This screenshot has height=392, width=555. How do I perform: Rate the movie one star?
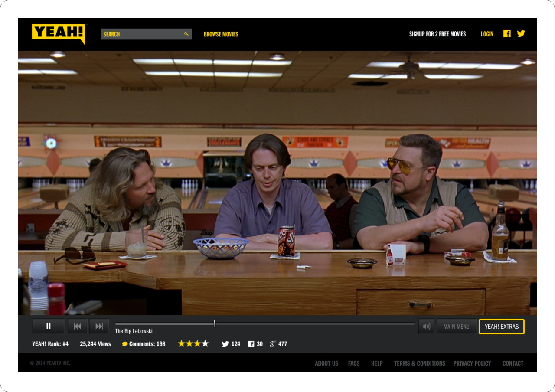(181, 343)
